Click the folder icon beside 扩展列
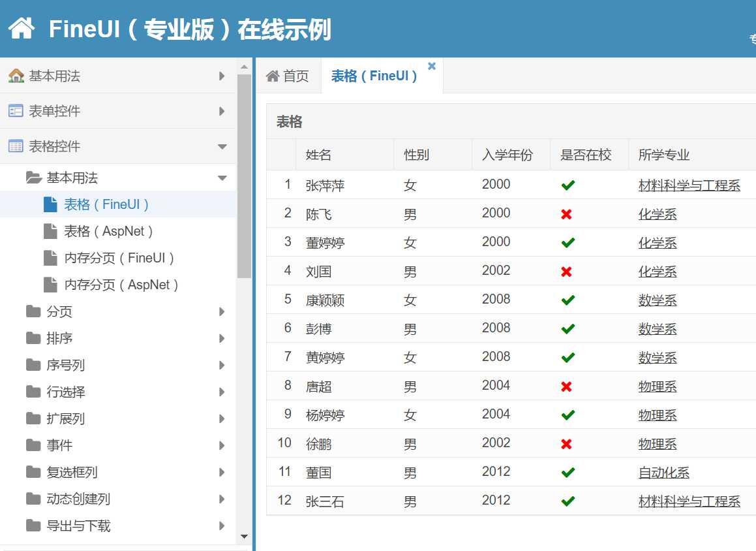Viewport: 756px width, 551px height. click(33, 418)
